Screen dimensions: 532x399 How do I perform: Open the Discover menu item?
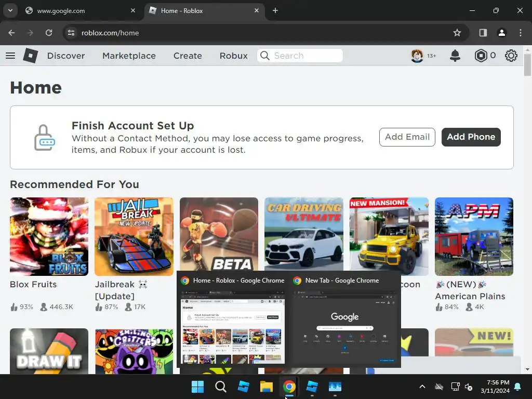(x=66, y=56)
